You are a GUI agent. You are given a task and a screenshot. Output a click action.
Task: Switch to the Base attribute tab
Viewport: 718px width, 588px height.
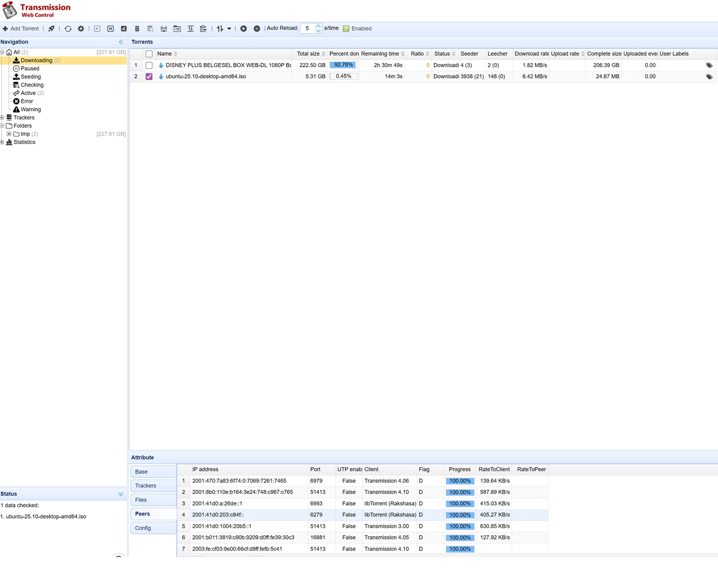(154, 472)
